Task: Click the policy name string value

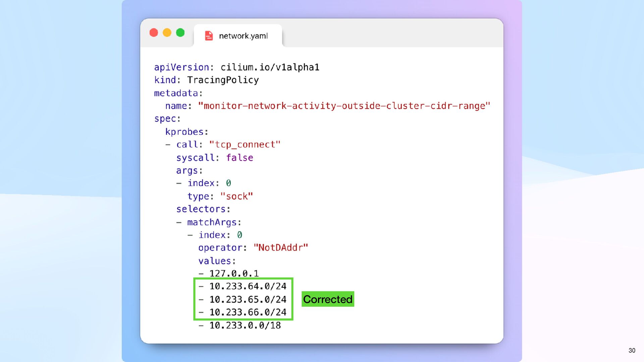Action: pyautogui.click(x=344, y=106)
